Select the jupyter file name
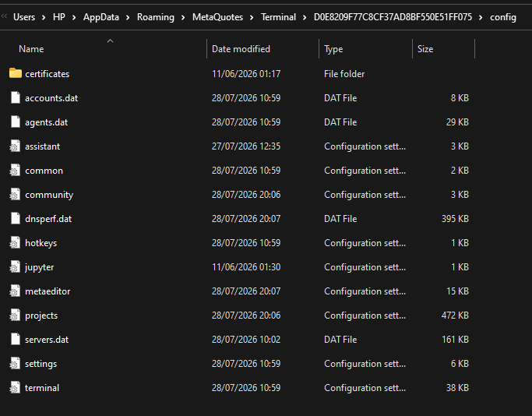Image resolution: width=532 pixels, height=416 pixels. click(x=40, y=267)
